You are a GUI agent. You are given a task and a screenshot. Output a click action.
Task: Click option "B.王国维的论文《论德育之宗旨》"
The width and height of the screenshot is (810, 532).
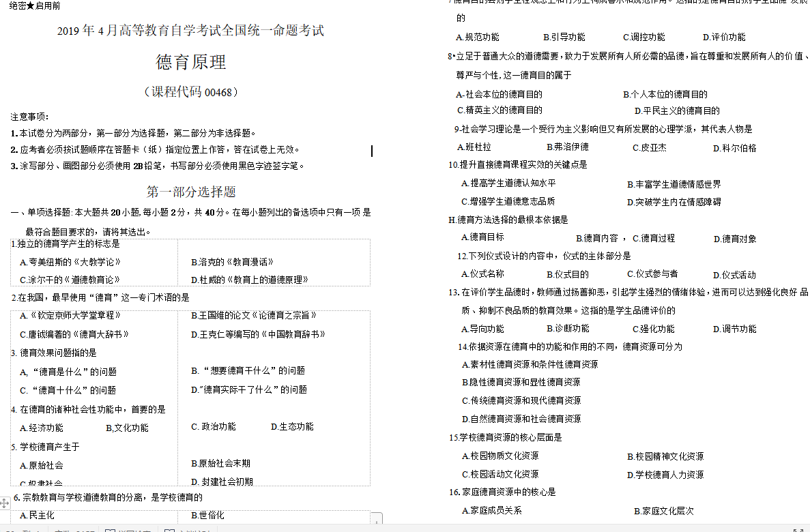[x=254, y=316]
